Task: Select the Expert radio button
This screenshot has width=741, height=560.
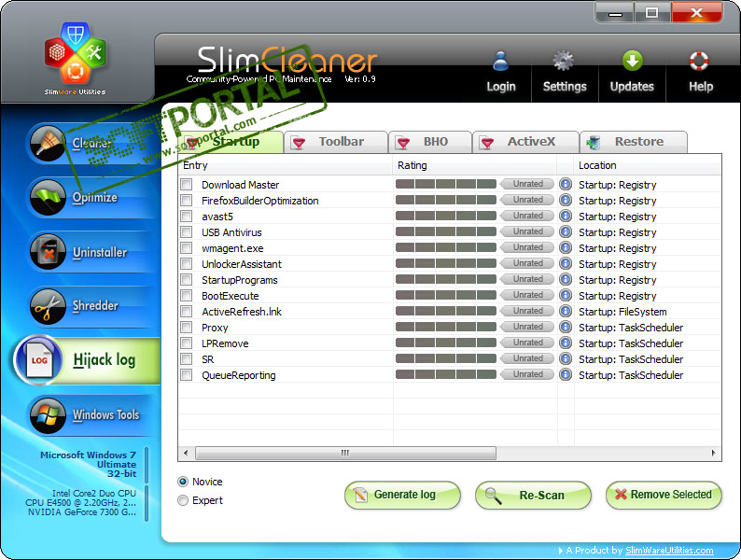Action: click(183, 500)
